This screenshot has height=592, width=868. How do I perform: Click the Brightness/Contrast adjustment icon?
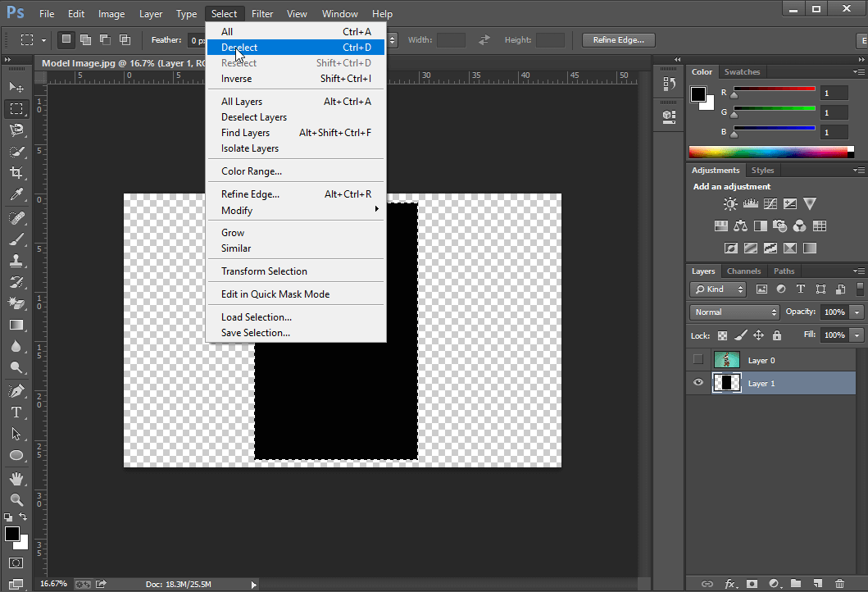tap(730, 204)
